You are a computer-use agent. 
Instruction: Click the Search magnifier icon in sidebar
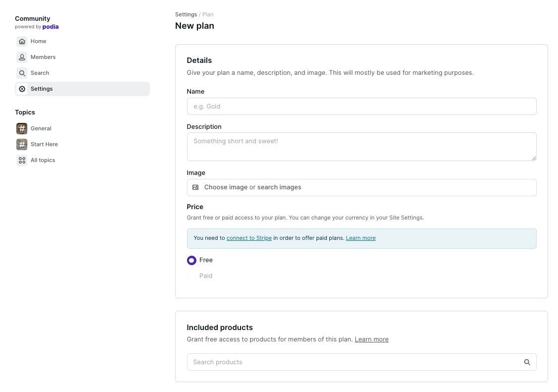[x=22, y=73]
